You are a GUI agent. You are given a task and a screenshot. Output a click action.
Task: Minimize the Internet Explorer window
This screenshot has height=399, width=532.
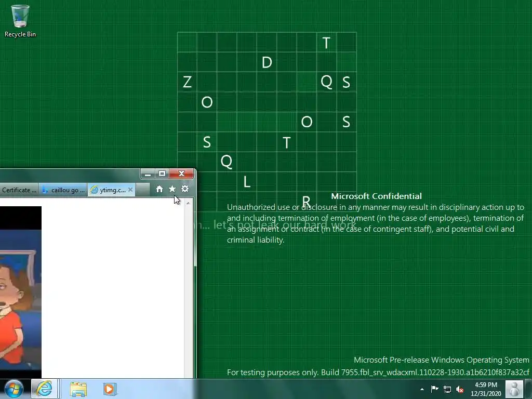[x=148, y=174]
